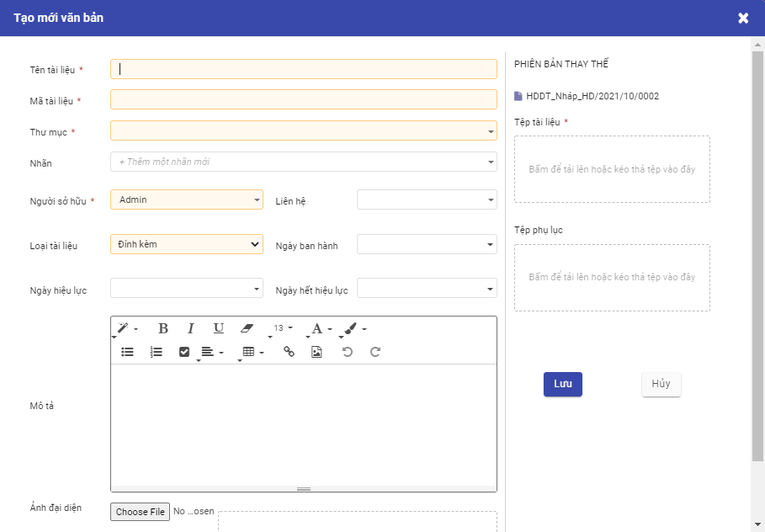Open the brush text color picker
Screen dimensions: 765x532
(x=353, y=328)
